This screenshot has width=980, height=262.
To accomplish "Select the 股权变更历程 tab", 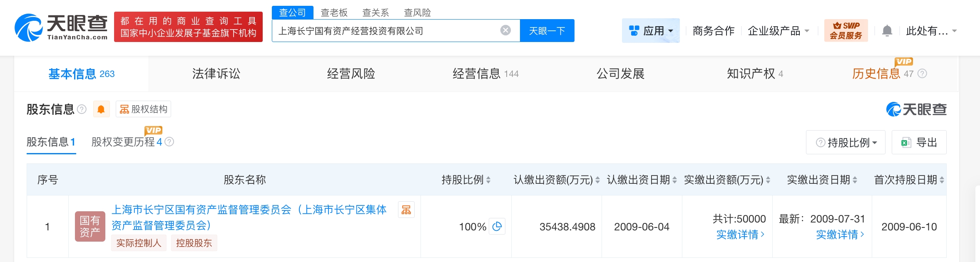I will 127,142.
